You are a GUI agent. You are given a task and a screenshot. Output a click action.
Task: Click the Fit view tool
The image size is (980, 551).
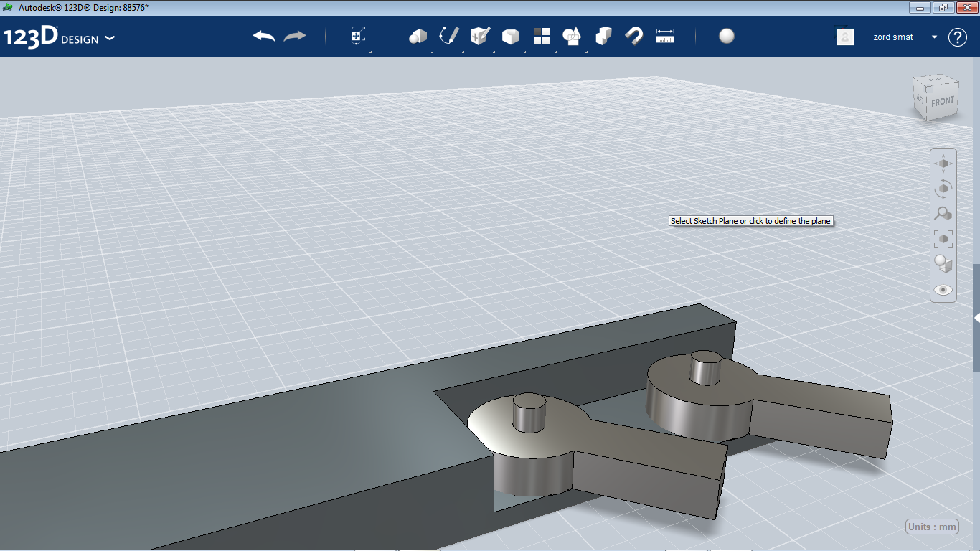coord(943,239)
